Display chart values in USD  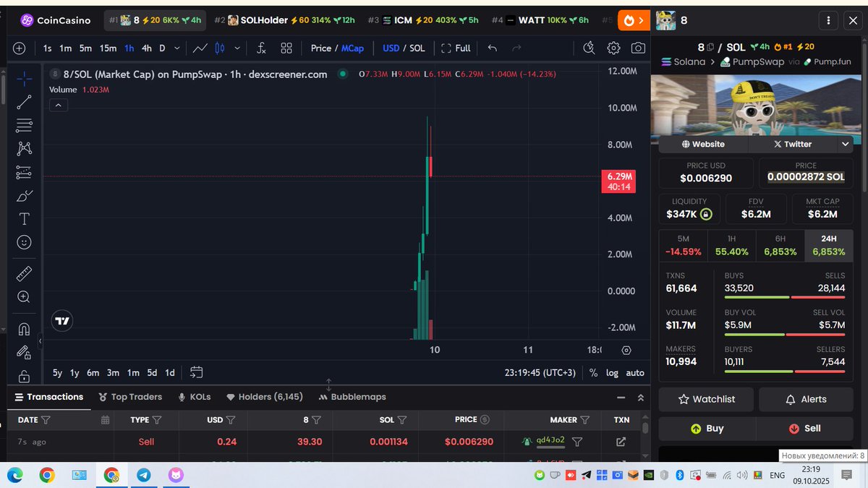pos(391,48)
